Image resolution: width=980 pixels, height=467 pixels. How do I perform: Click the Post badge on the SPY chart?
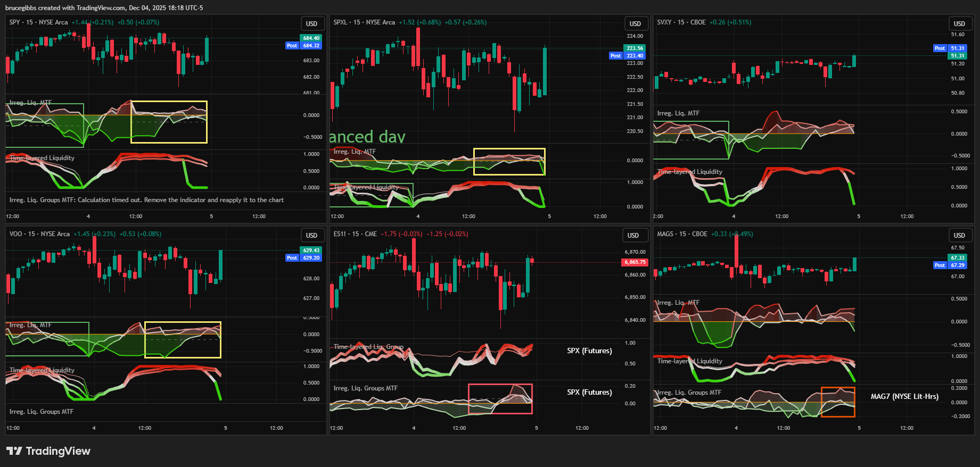[292, 46]
